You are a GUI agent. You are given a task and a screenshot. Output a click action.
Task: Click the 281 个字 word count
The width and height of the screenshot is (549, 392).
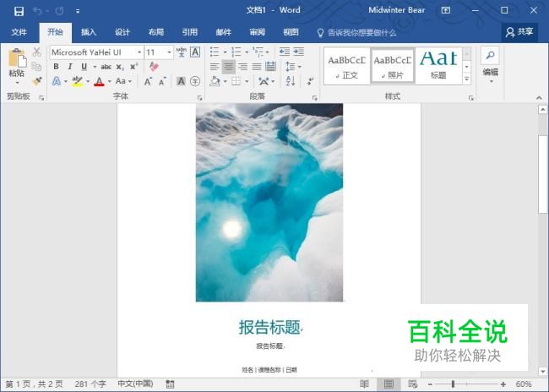click(90, 384)
